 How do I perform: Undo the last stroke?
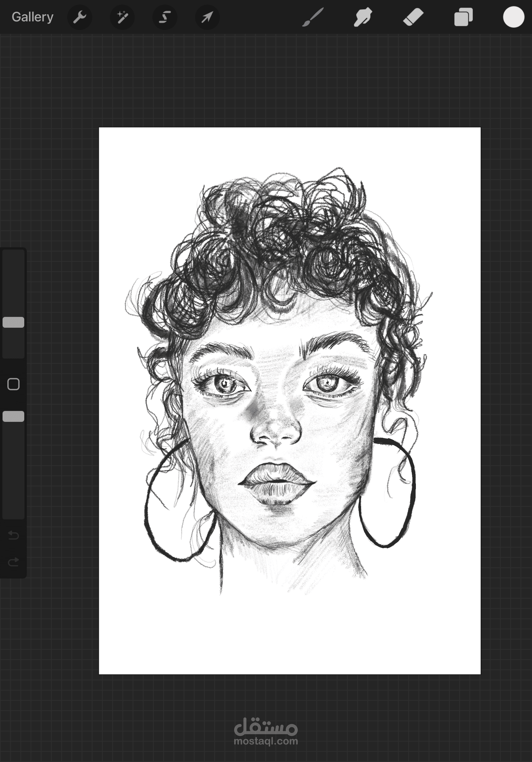tap(13, 535)
